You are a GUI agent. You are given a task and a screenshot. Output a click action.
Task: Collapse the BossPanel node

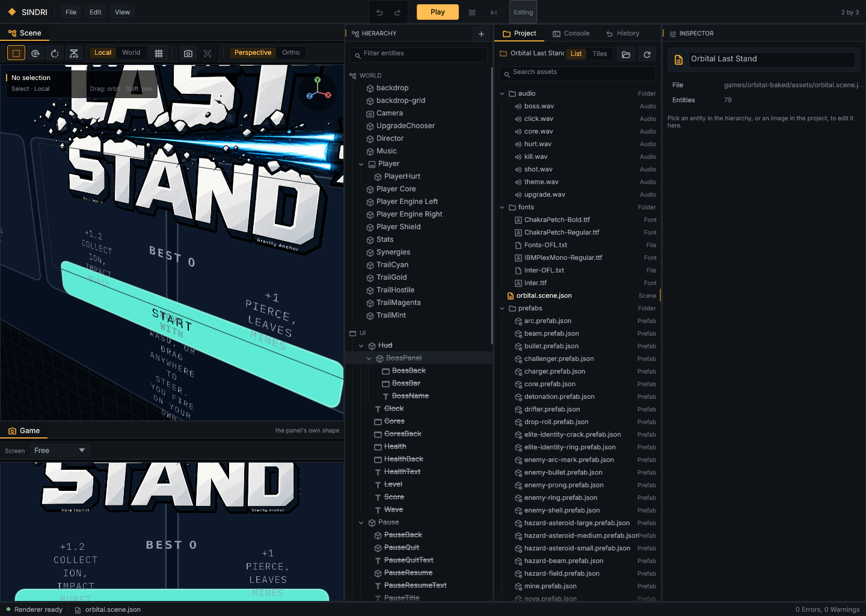[x=369, y=359]
